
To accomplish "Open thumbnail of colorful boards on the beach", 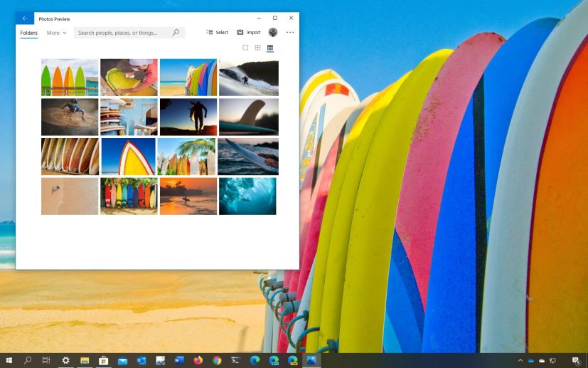I will 188,78.
